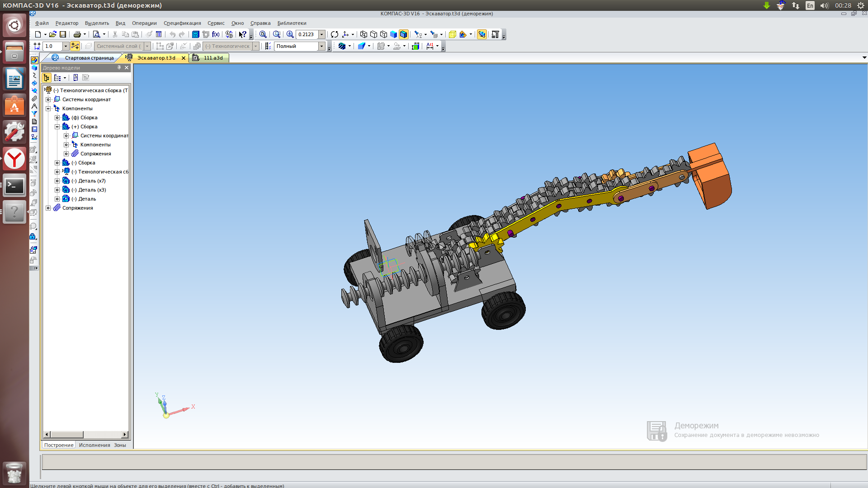Open the Операции menu
The height and width of the screenshot is (488, 868).
pos(144,23)
